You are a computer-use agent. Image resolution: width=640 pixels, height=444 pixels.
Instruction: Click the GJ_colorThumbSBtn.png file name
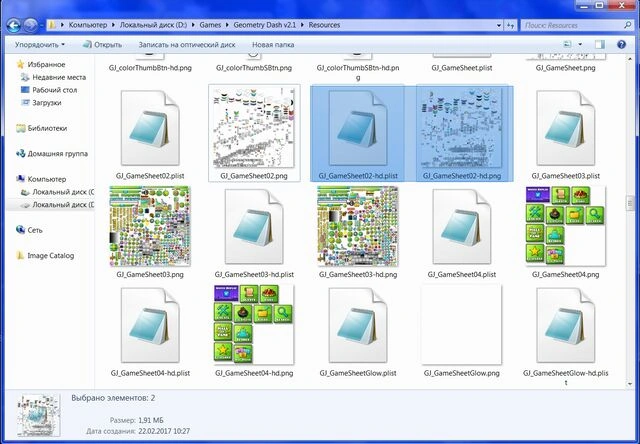(254, 68)
